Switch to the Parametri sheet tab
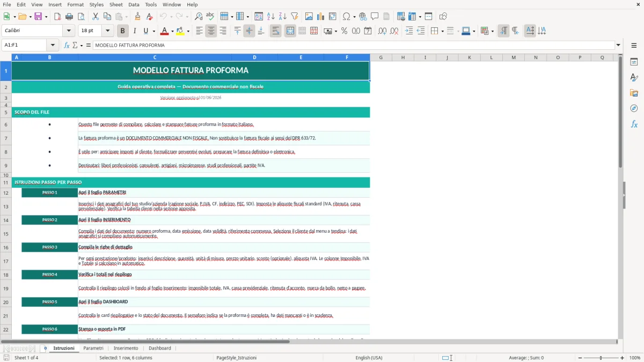Screen dimensions: 644x362 93,348
